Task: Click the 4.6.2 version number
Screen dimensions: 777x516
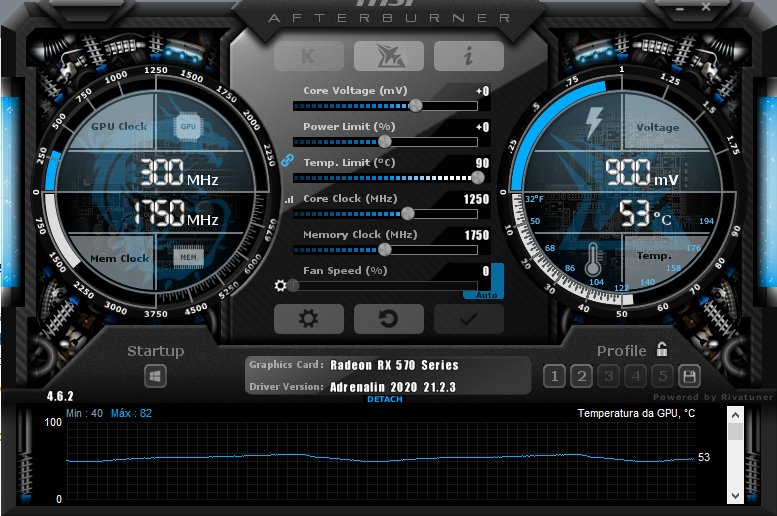Action: pyautogui.click(x=60, y=397)
